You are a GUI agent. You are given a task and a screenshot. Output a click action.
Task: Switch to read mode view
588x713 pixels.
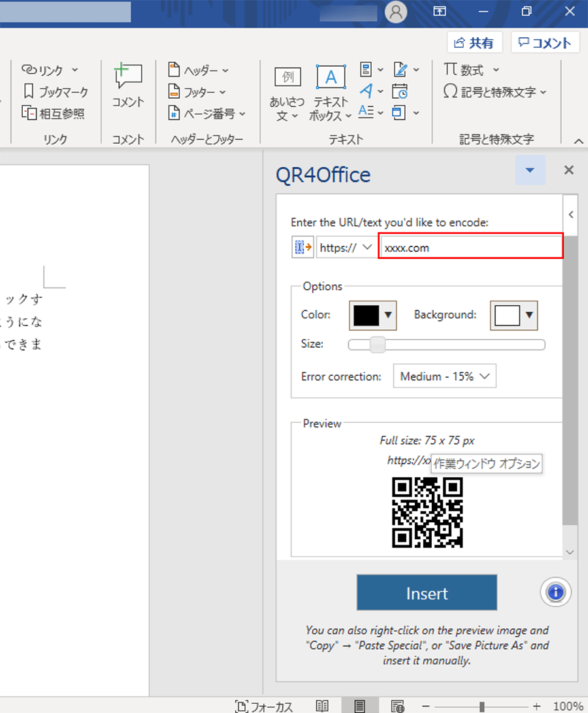coord(322,706)
